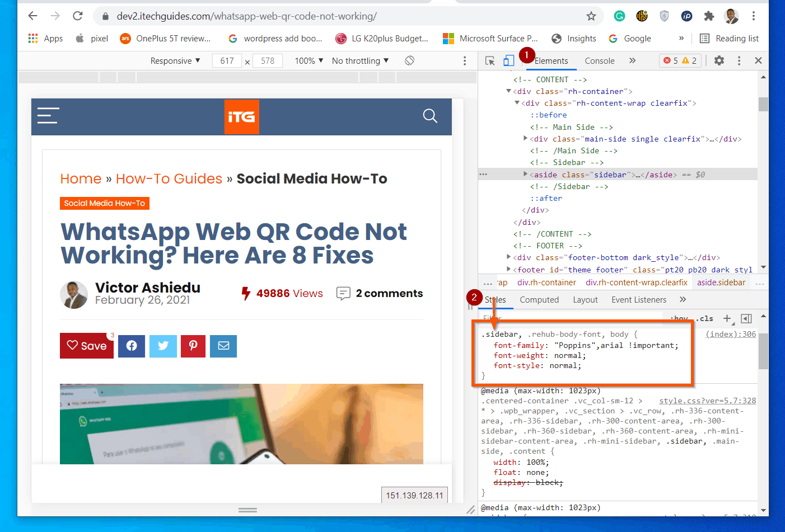Image resolution: width=785 pixels, height=532 pixels.
Task: Open the No throttling dropdown
Action: coord(360,60)
